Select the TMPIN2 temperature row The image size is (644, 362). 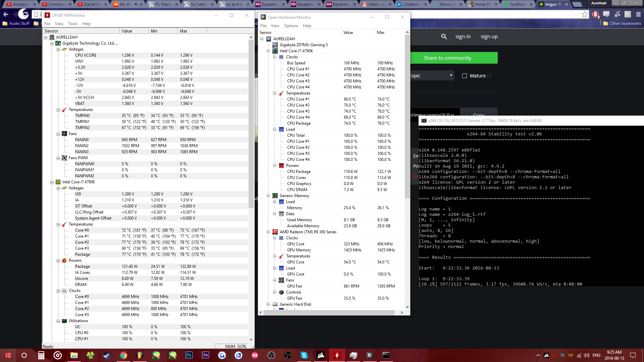point(146,128)
